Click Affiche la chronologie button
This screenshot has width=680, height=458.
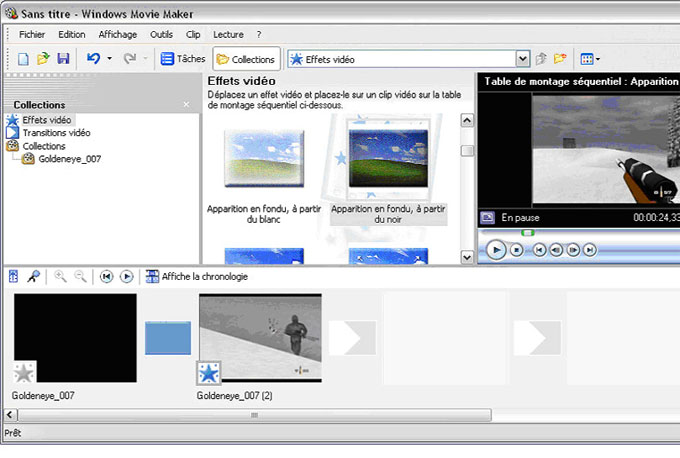click(x=196, y=277)
